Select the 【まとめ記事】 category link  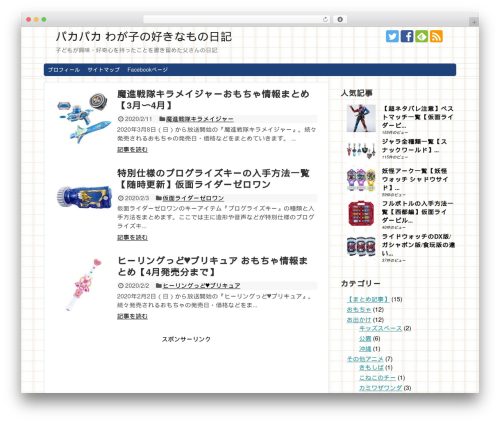tap(368, 299)
